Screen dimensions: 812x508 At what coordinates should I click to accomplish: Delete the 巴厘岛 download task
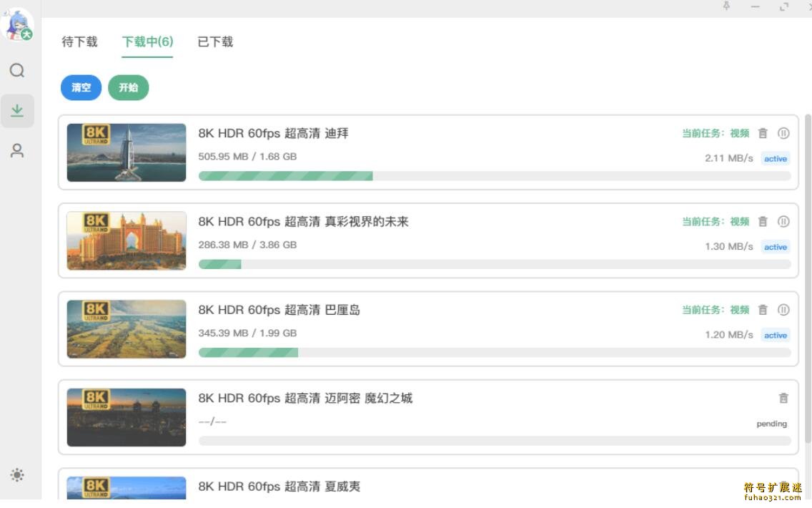coord(763,310)
